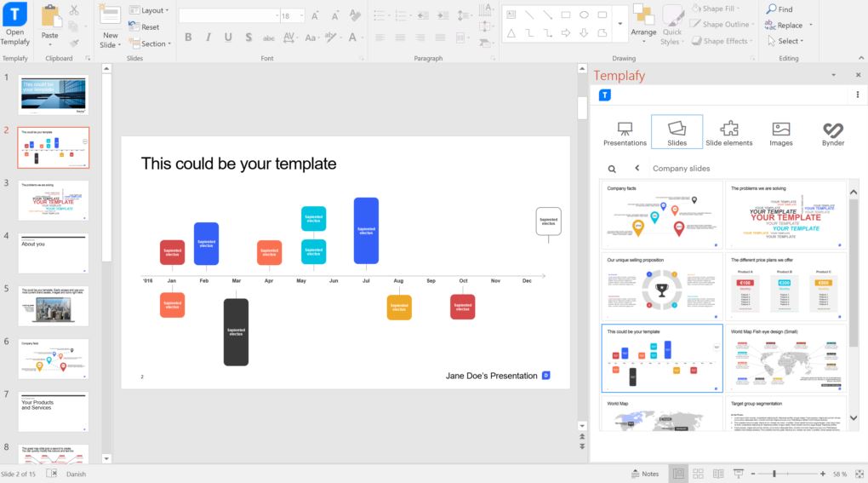Align text left

pyautogui.click(x=380, y=37)
